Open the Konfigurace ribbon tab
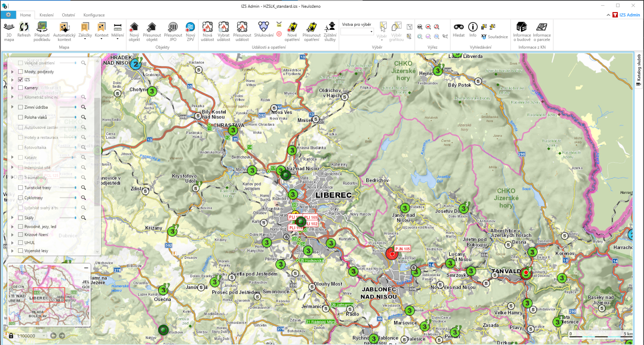644x345 pixels. [94, 15]
